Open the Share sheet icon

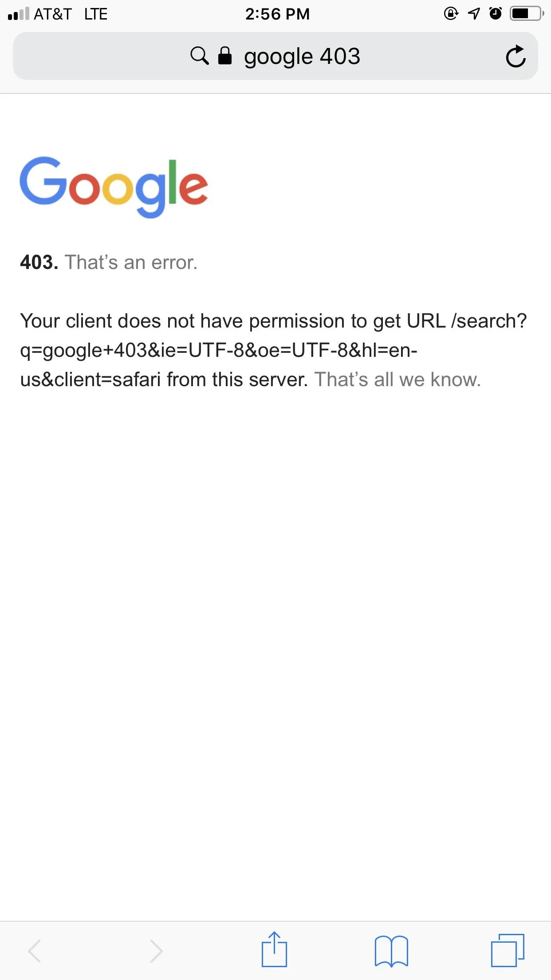pos(274,949)
